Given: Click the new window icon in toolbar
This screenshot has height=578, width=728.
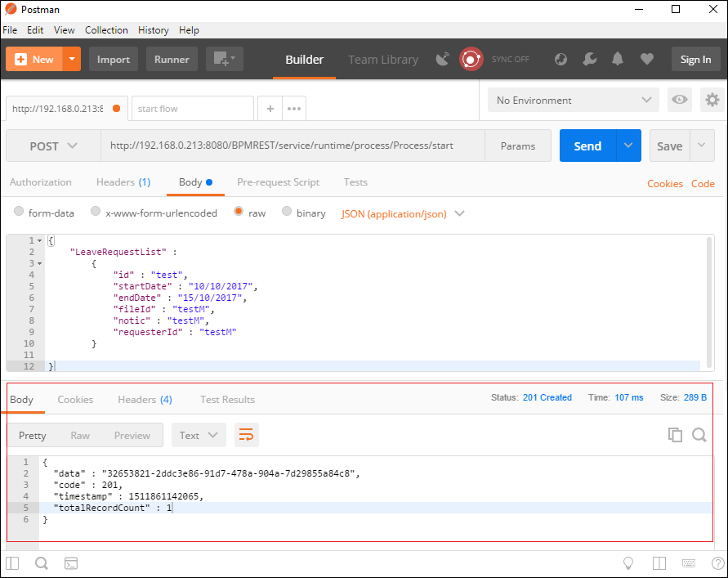Looking at the screenshot, I should coord(225,59).
